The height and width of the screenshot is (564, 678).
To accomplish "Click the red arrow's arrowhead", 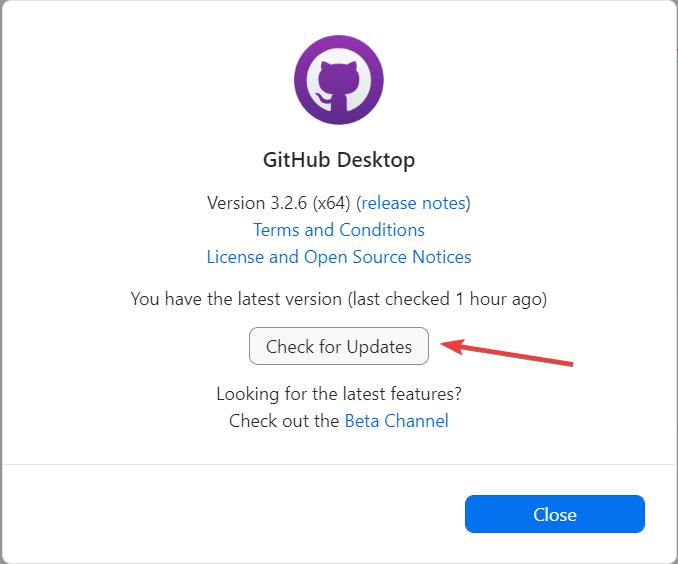I will [453, 346].
